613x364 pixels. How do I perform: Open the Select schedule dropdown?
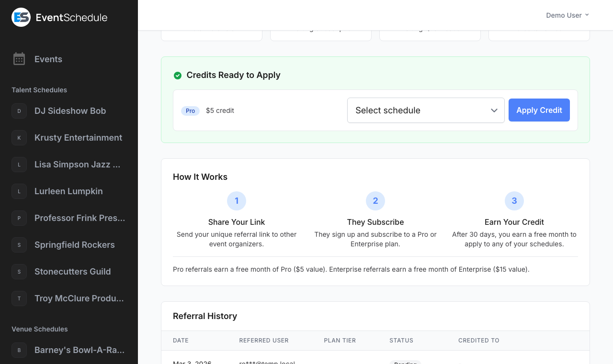(425, 110)
